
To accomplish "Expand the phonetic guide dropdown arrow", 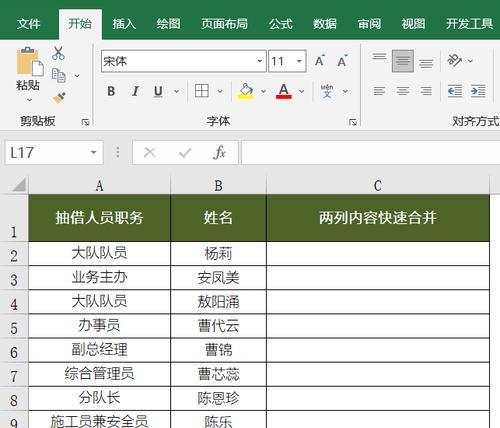I will point(345,91).
